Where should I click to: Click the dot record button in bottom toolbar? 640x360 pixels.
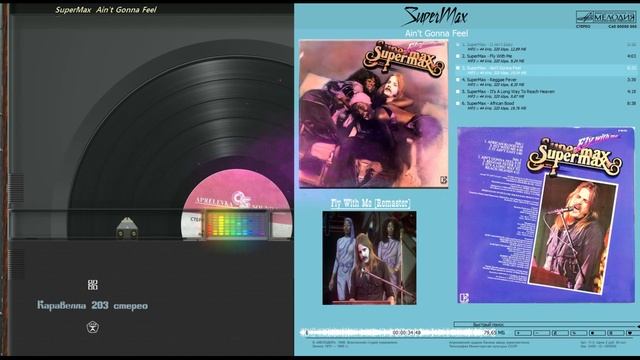point(597,333)
